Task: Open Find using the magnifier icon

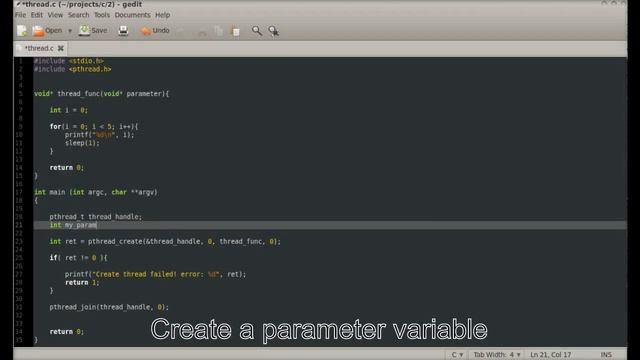Action: click(x=257, y=31)
